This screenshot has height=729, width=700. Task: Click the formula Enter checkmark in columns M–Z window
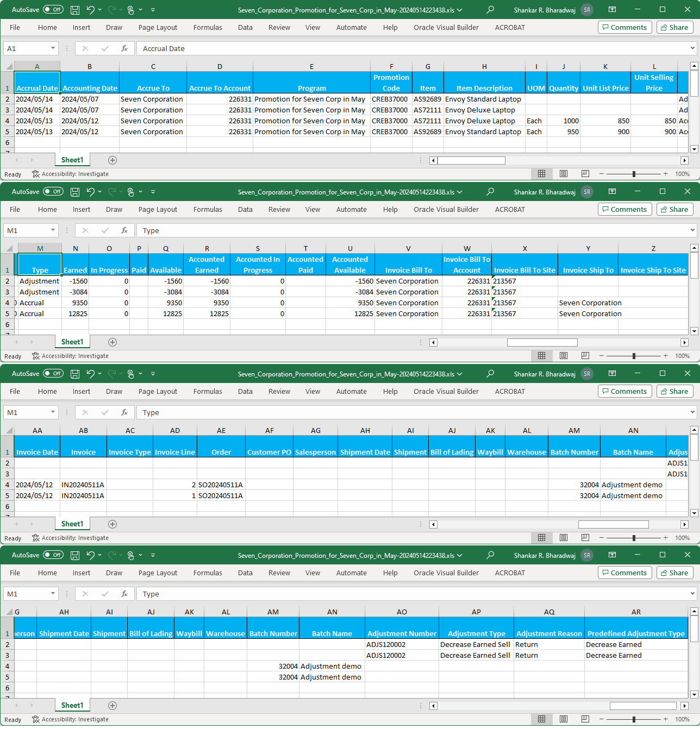tap(105, 230)
